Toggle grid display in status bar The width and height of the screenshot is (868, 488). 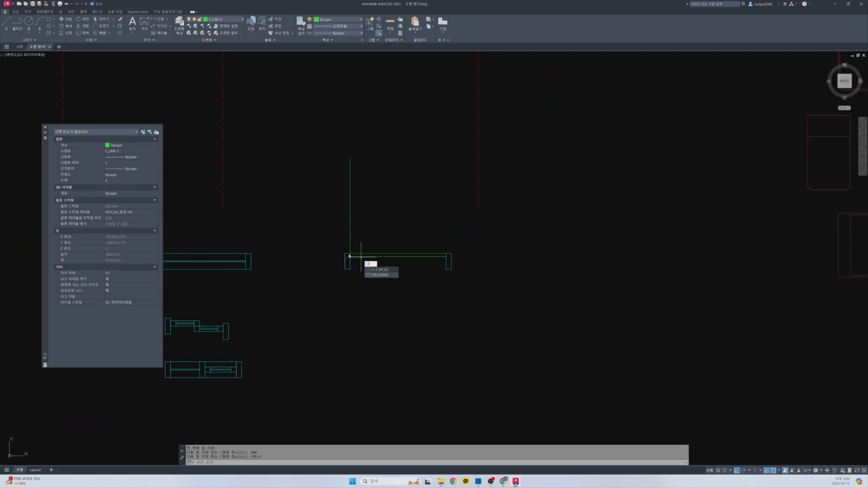coord(718,470)
